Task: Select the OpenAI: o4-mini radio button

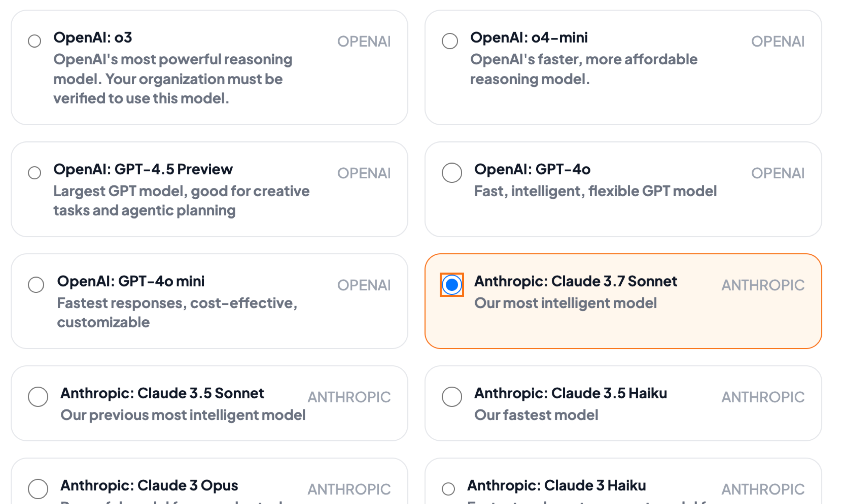Action: [x=450, y=41]
